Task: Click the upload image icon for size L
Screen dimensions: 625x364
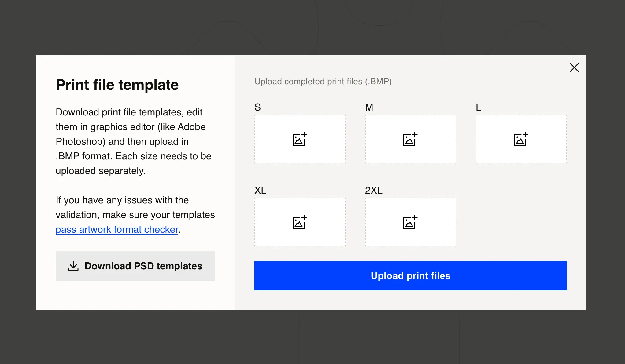Action: tap(521, 139)
